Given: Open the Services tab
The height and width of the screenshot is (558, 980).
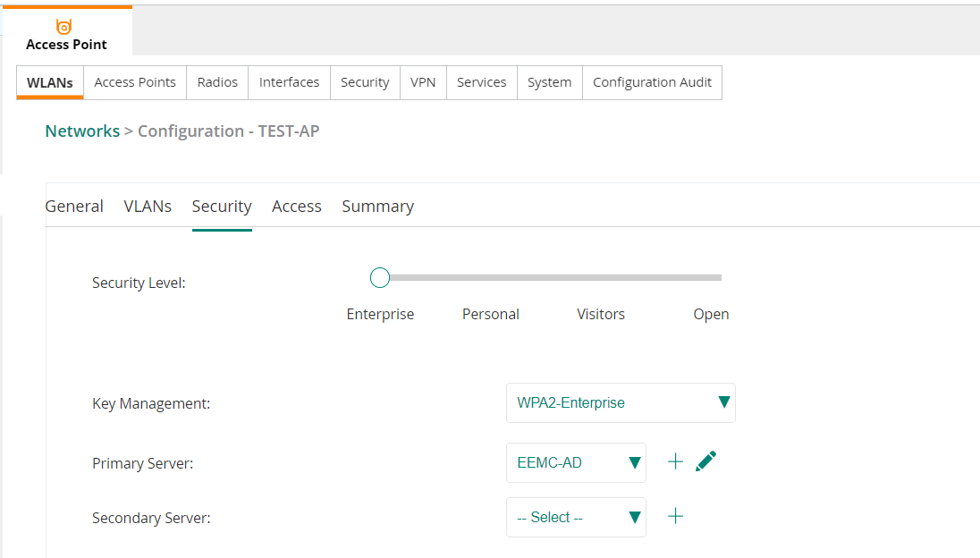Looking at the screenshot, I should pyautogui.click(x=481, y=82).
